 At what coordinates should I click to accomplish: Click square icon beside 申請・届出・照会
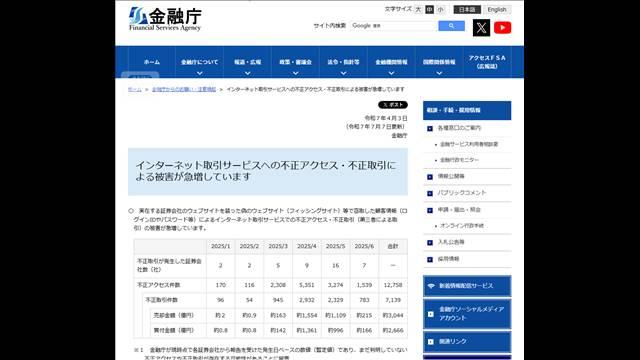pyautogui.click(x=430, y=210)
